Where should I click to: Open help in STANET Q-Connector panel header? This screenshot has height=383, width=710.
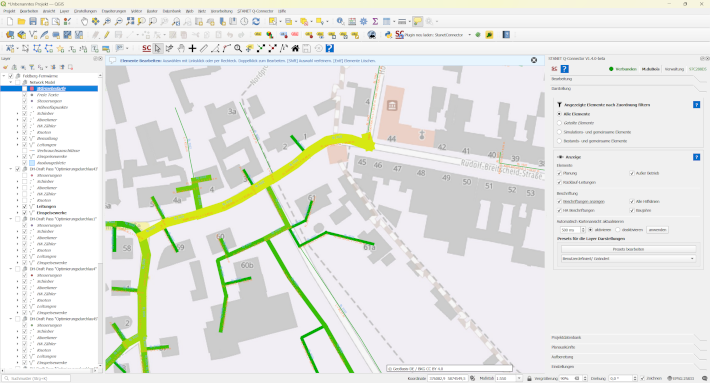click(565, 69)
